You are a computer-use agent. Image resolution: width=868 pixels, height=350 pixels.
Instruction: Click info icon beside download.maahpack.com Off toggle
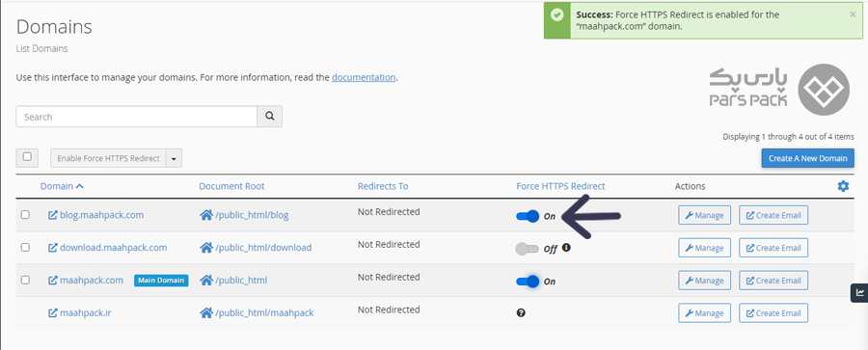point(566,248)
